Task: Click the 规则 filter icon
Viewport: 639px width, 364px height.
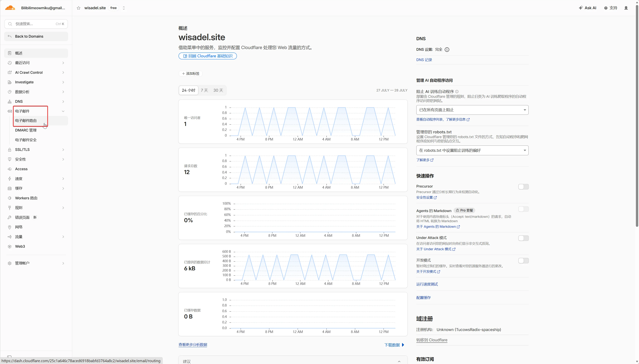Action: [x=10, y=207]
